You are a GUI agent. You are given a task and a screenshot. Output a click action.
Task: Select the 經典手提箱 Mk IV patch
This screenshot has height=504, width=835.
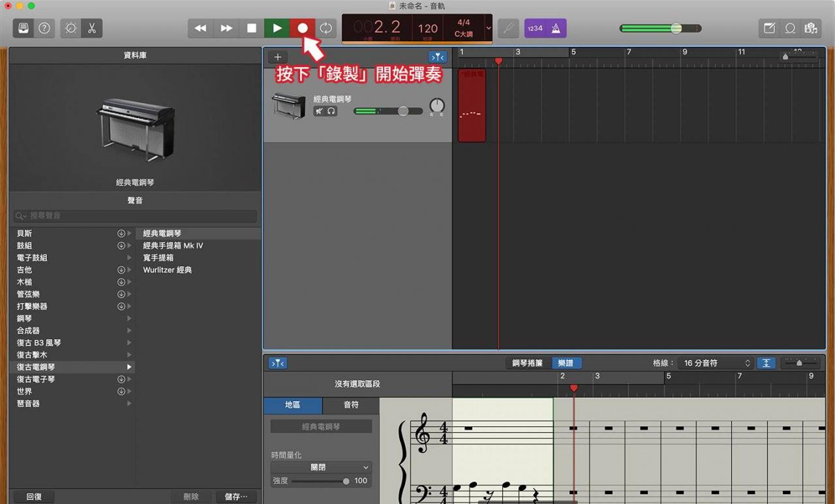pos(173,246)
